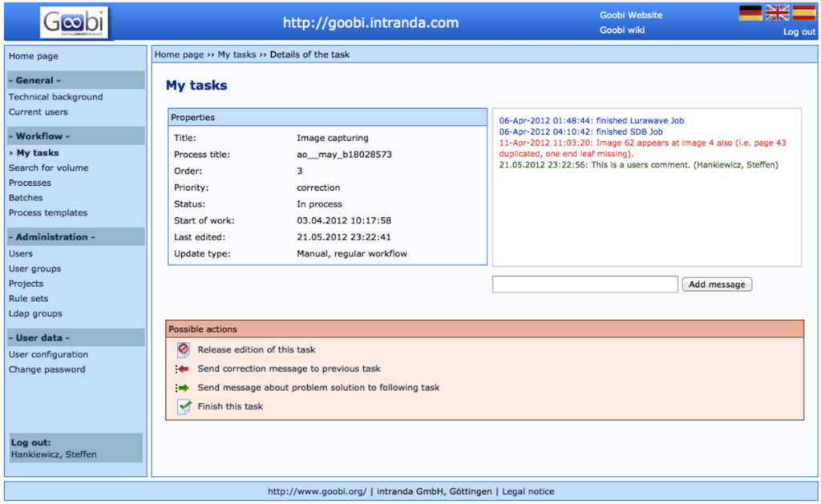The width and height of the screenshot is (821, 504).
Task: Open the Batches page
Action: pos(26,198)
